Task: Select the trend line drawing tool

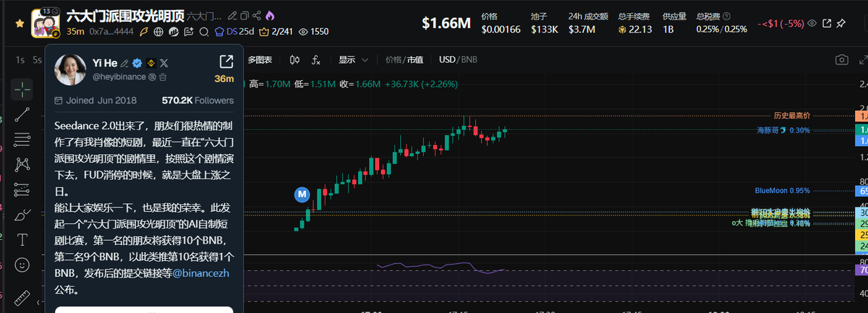Action: pyautogui.click(x=22, y=113)
